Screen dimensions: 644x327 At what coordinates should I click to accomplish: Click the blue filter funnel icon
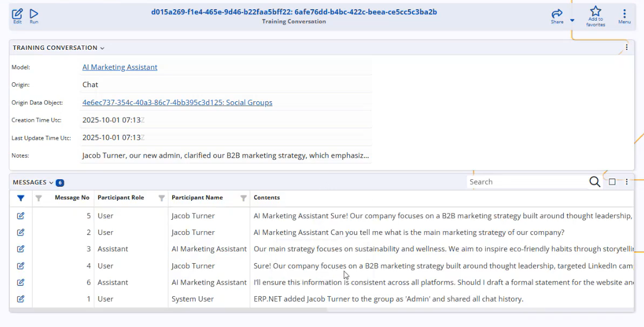(21, 198)
